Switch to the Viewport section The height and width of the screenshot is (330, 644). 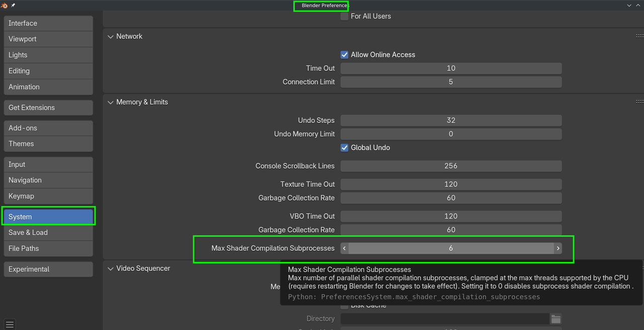48,39
